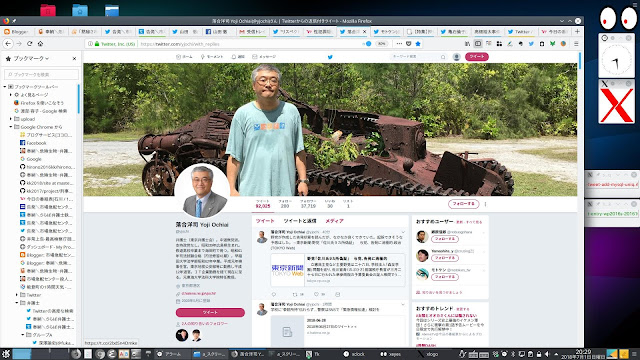640x360 pixels.
Task: Click the 80% zoom level badge
Action: tap(382, 44)
